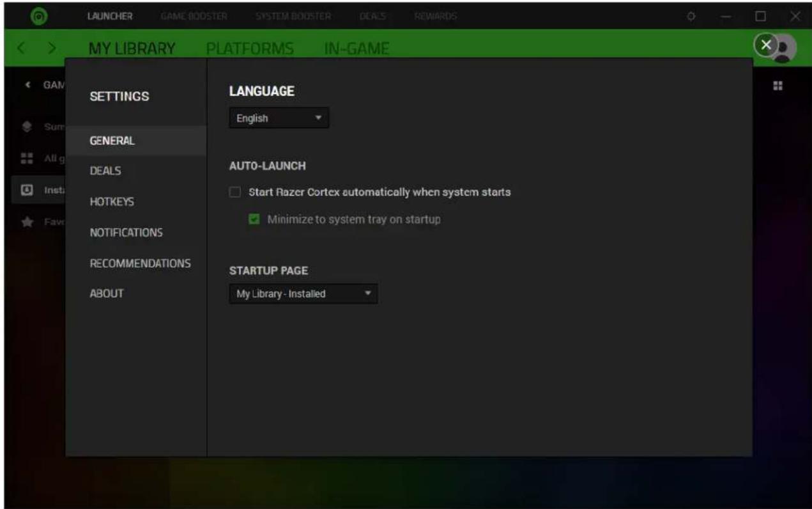This screenshot has width=812, height=509.
Task: Collapse the Games sidebar chevron
Action: (26, 85)
